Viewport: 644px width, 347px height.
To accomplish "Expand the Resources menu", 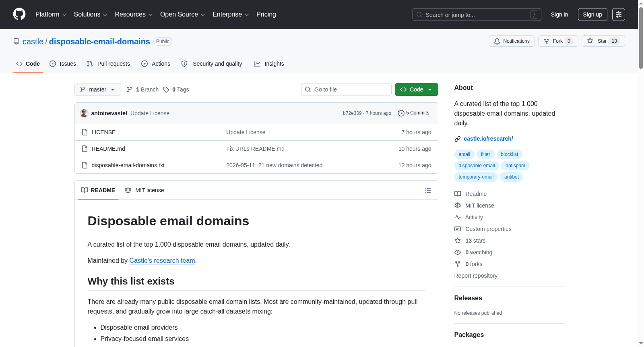I will click(134, 15).
